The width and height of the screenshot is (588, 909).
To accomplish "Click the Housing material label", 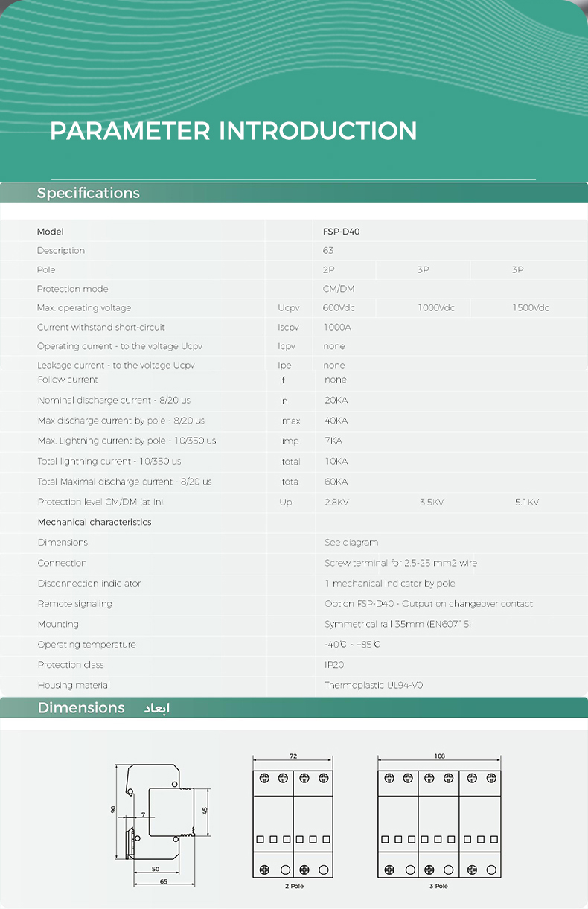I will 74,686.
